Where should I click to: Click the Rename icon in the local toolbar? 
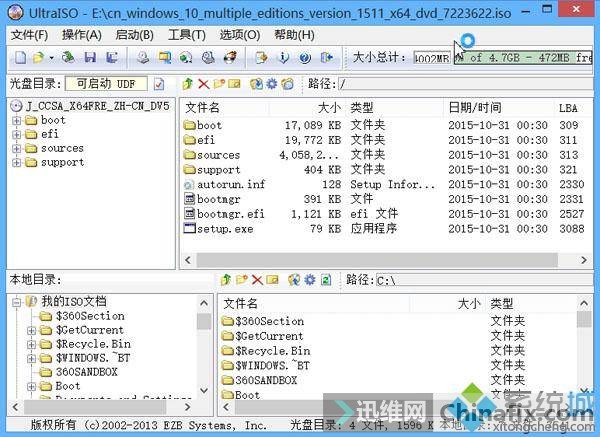pos(272,280)
